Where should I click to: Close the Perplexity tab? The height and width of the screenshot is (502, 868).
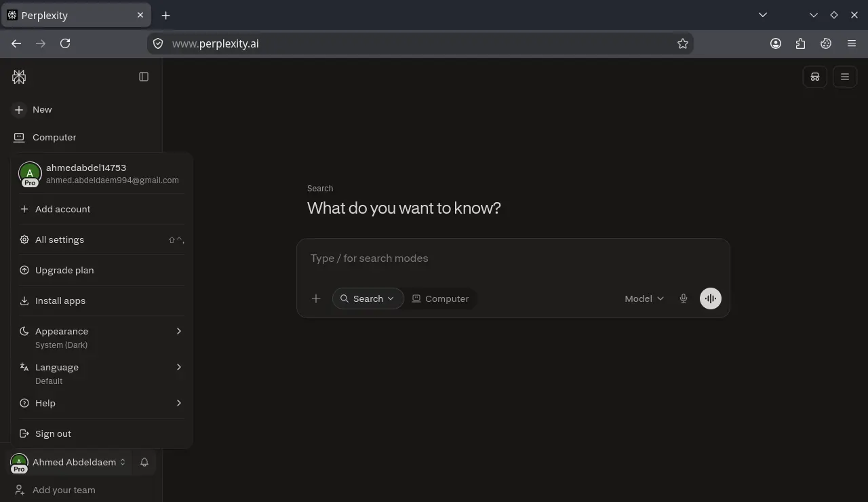(x=140, y=15)
